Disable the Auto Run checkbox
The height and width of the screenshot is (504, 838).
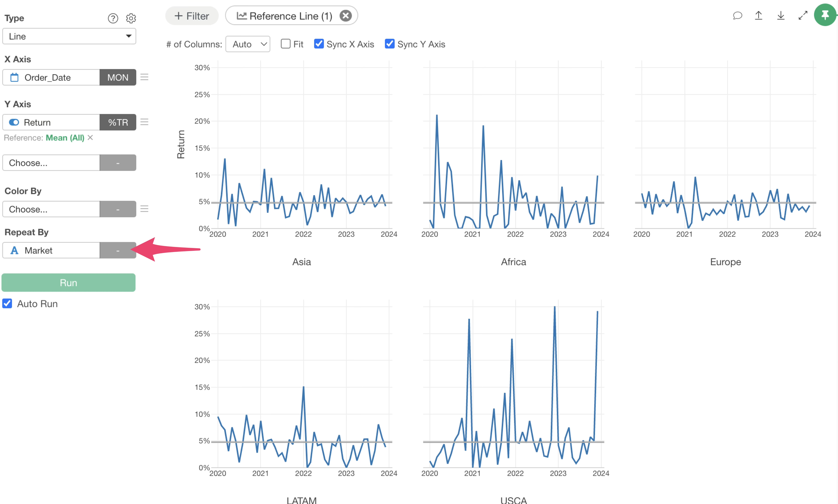click(x=8, y=304)
